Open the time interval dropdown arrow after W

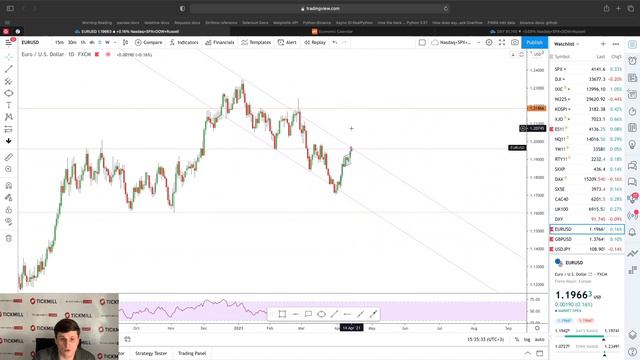[x=115, y=42]
